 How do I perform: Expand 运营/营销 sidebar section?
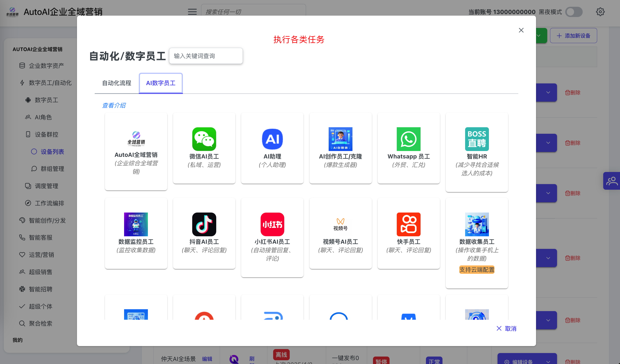(36, 255)
